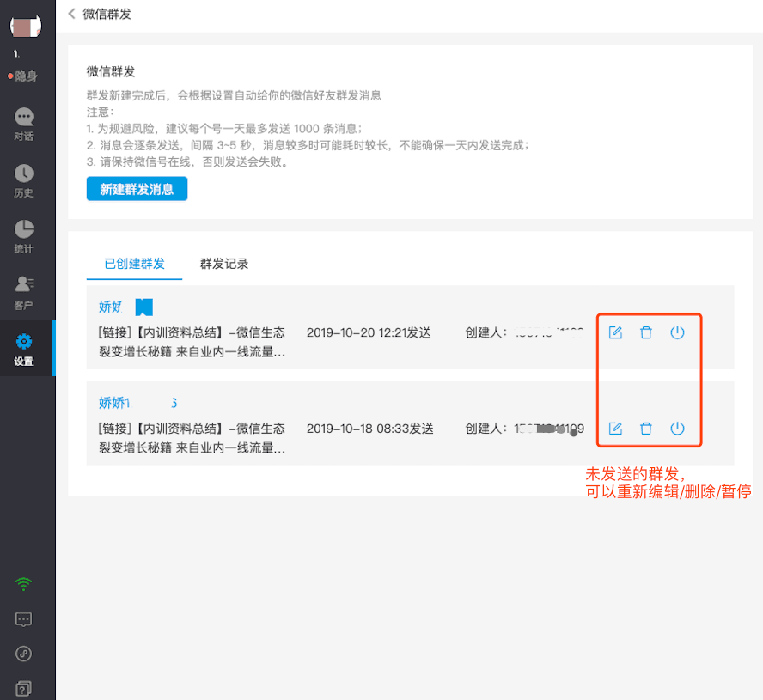Pause the 2019-10-18 08:33 mass message
This screenshot has height=700, width=763.
[x=677, y=429]
